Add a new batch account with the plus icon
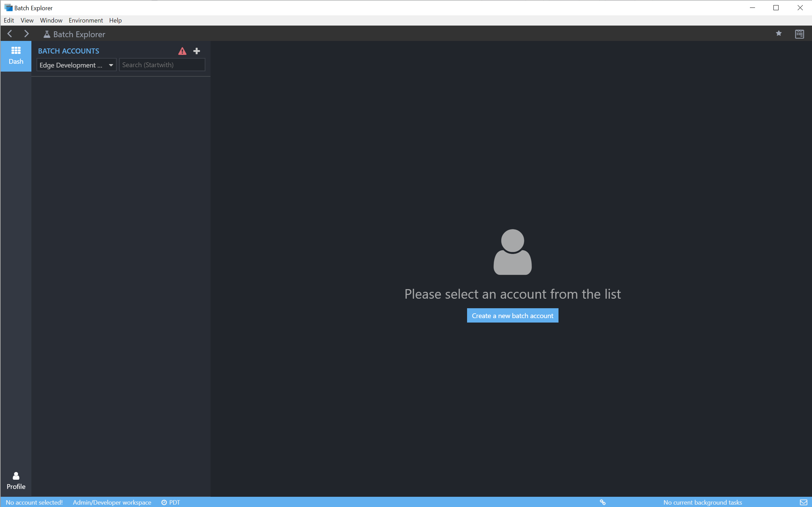Image resolution: width=812 pixels, height=507 pixels. (x=197, y=51)
